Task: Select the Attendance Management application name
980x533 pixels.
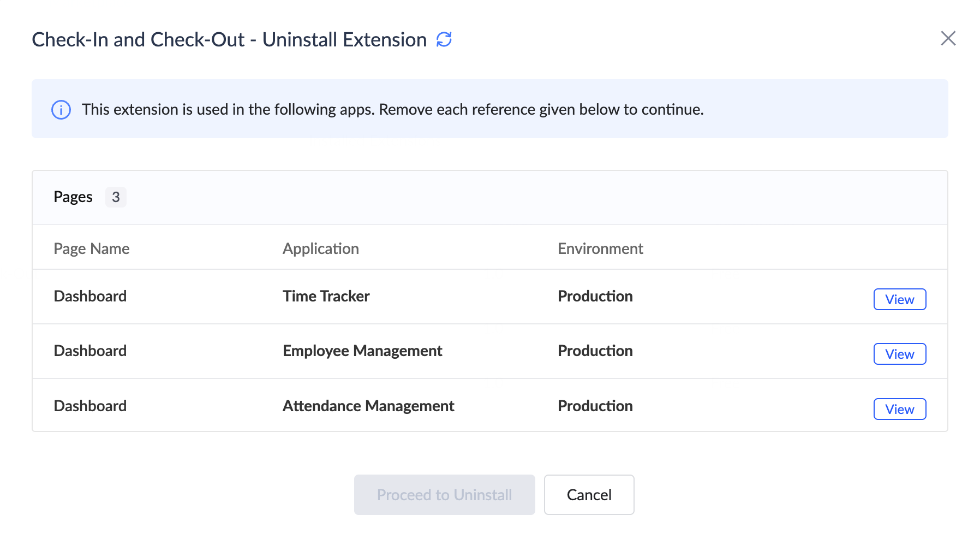Action: tap(368, 406)
